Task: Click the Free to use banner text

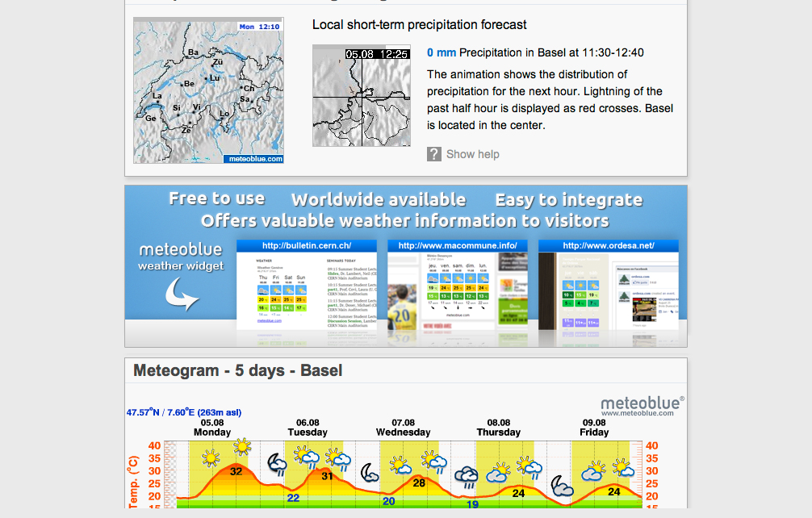Action: click(x=217, y=198)
